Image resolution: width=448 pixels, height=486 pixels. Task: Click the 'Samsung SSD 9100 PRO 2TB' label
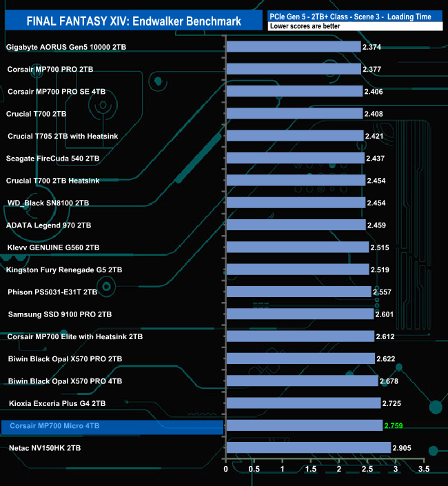click(60, 314)
